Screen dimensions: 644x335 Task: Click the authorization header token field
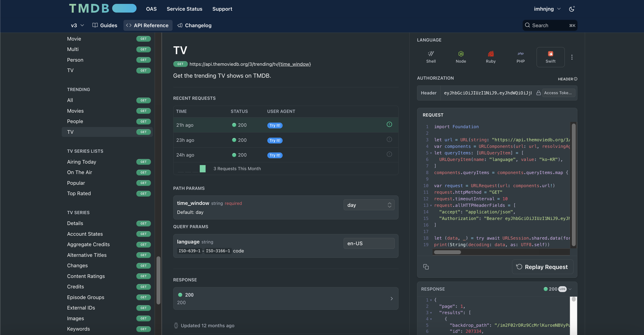point(488,93)
